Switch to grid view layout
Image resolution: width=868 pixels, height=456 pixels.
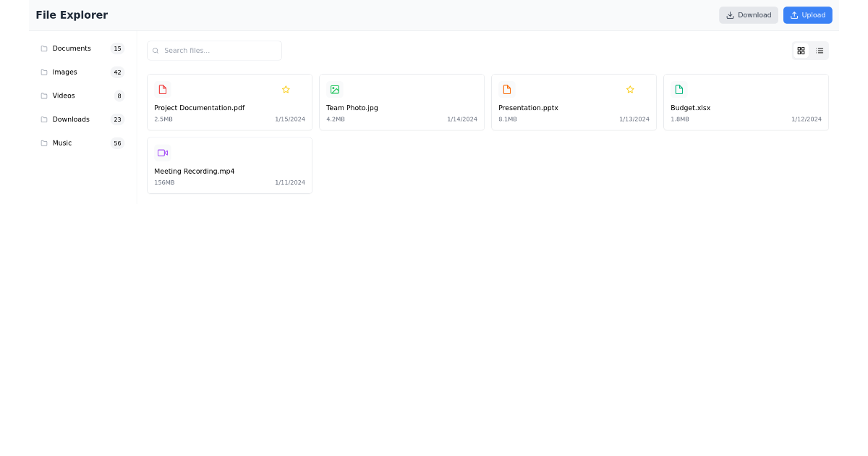click(x=801, y=51)
